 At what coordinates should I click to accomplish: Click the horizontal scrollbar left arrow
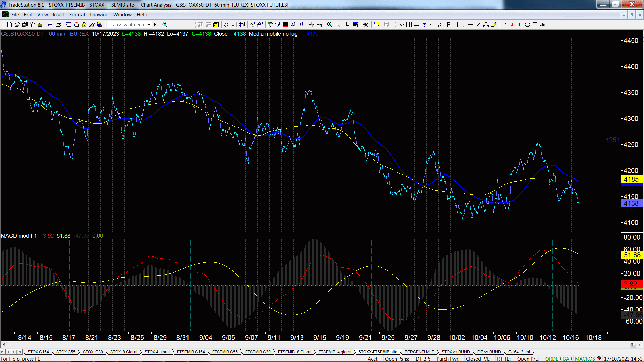click(x=4, y=345)
